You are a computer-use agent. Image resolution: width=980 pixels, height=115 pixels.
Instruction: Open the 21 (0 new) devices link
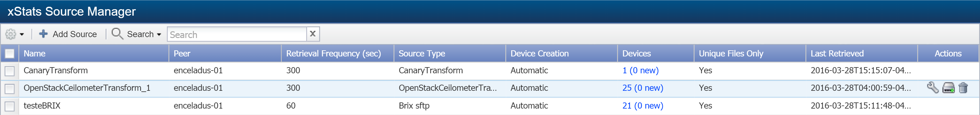point(643,106)
